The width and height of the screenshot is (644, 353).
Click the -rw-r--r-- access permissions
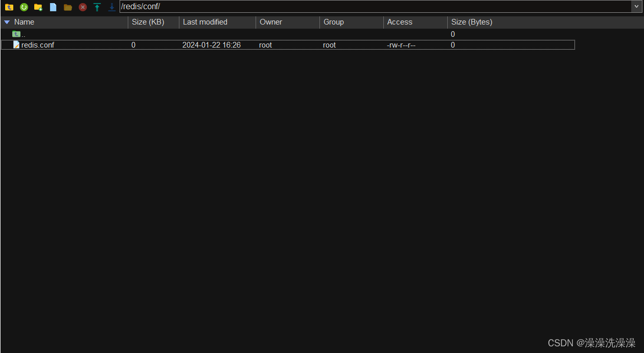(x=401, y=45)
